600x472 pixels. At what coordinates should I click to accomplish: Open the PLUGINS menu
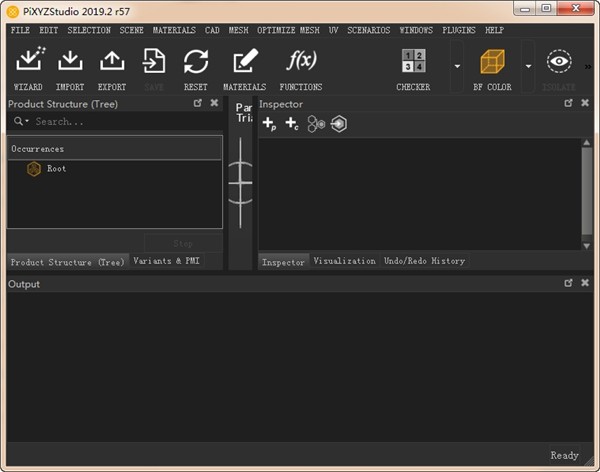click(459, 30)
